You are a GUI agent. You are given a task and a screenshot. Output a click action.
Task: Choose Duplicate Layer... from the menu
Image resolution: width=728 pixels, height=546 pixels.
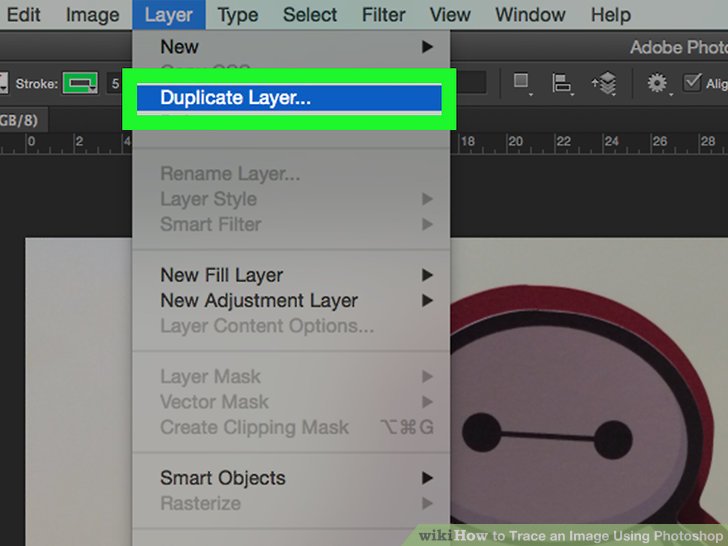point(289,98)
